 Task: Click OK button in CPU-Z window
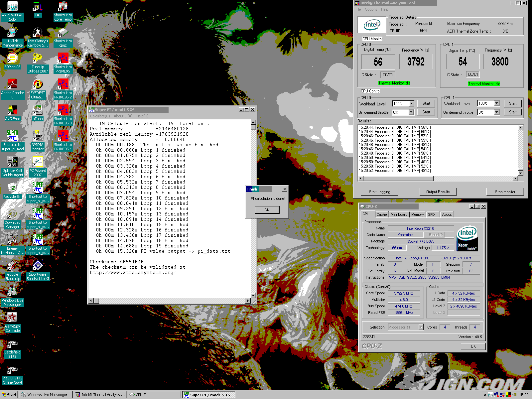(473, 346)
